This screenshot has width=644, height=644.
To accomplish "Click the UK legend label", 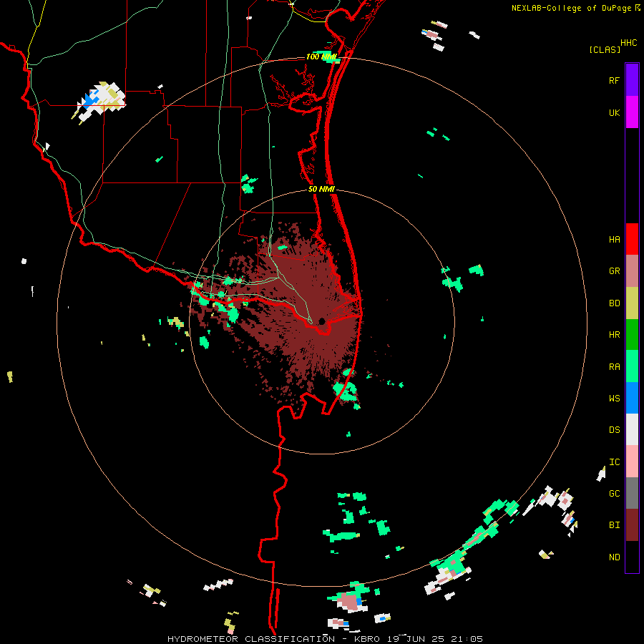I will pyautogui.click(x=614, y=113).
